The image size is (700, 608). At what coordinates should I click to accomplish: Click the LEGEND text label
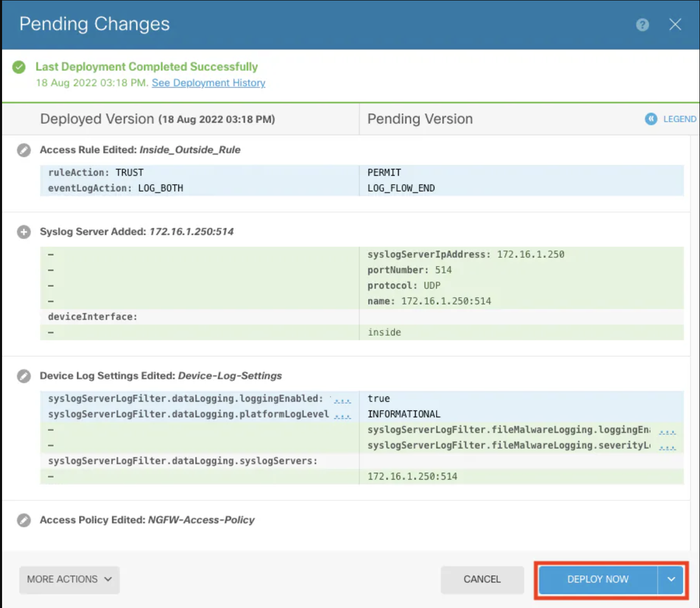[679, 119]
